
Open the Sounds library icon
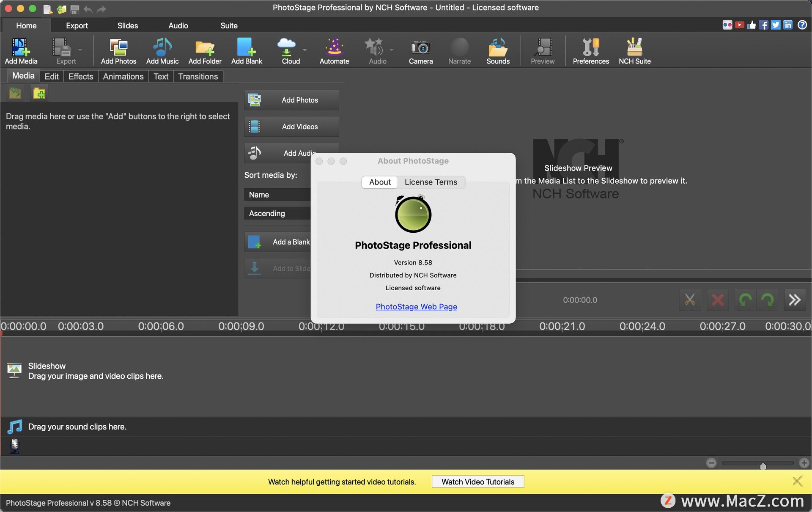(498, 51)
